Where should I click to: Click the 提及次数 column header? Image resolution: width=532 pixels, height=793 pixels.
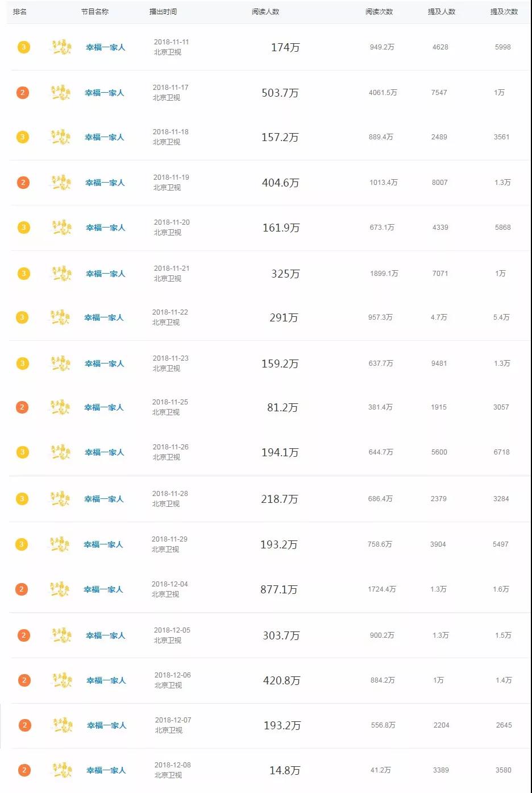click(x=504, y=11)
